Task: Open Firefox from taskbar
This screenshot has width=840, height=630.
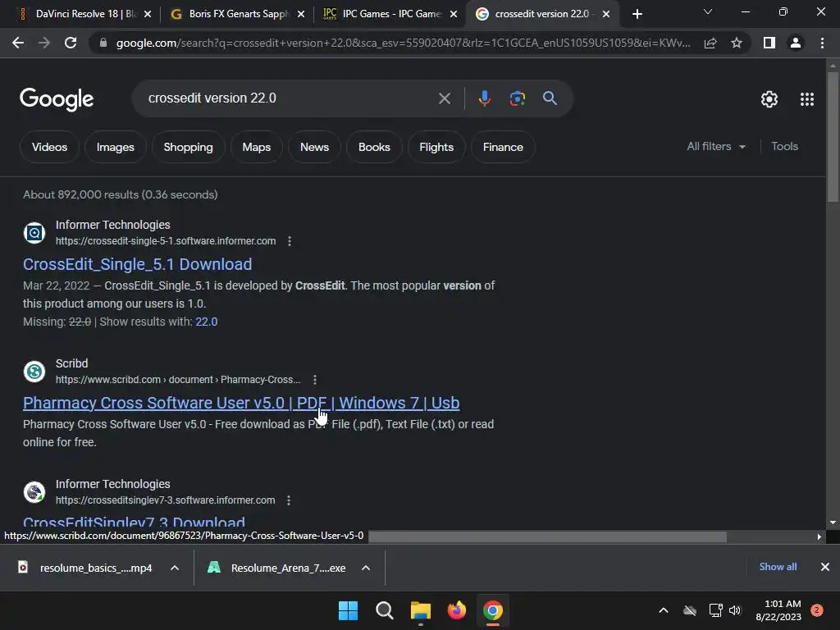Action: coord(456,610)
